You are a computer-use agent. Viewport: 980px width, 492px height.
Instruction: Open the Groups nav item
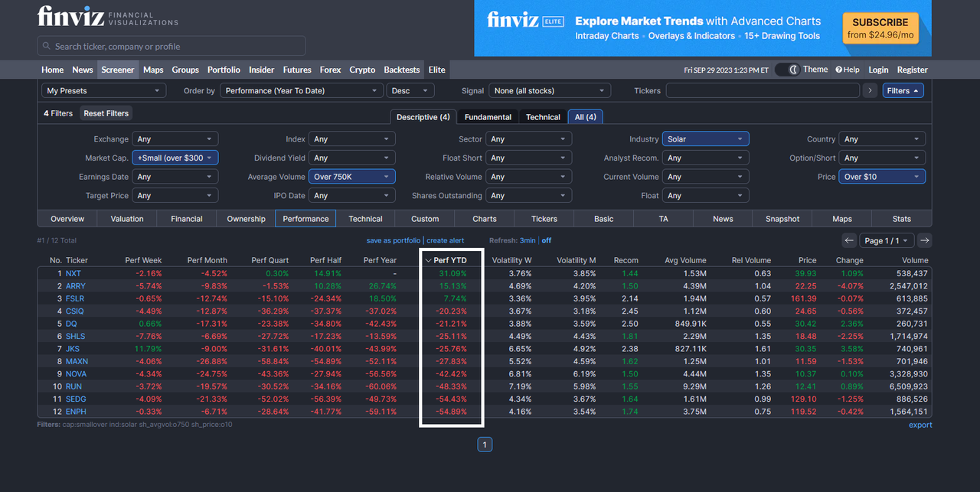click(x=185, y=70)
